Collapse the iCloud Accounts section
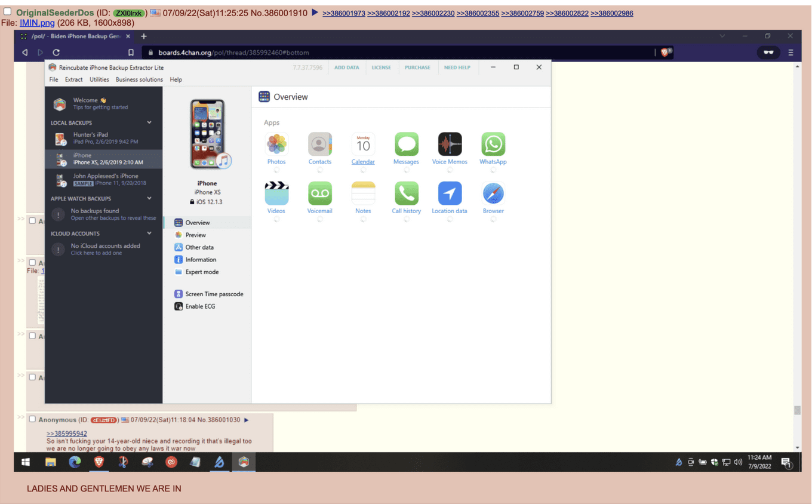Viewport: 812px width, 504px height. pos(149,233)
